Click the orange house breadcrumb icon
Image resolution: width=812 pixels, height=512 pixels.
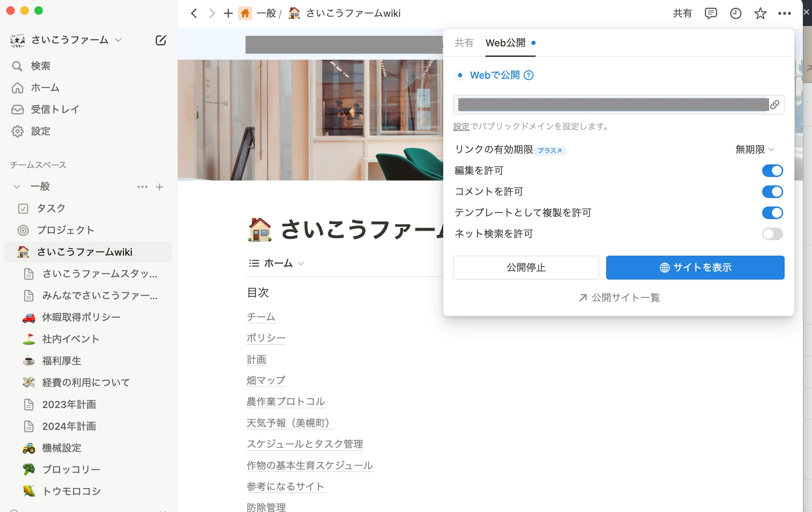point(245,14)
